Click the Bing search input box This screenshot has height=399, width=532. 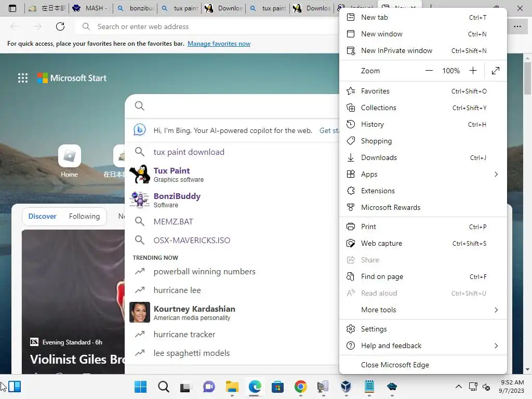pyautogui.click(x=232, y=106)
